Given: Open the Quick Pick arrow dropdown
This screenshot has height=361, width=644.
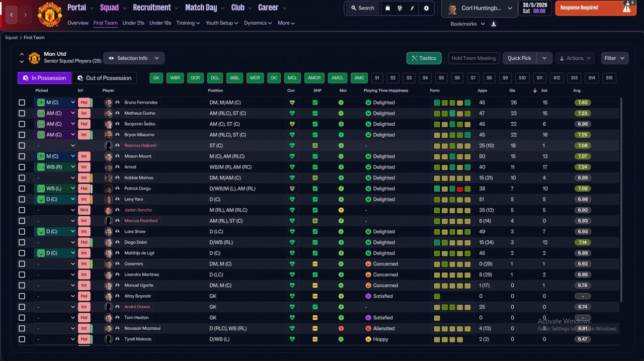Looking at the screenshot, I should [x=544, y=58].
